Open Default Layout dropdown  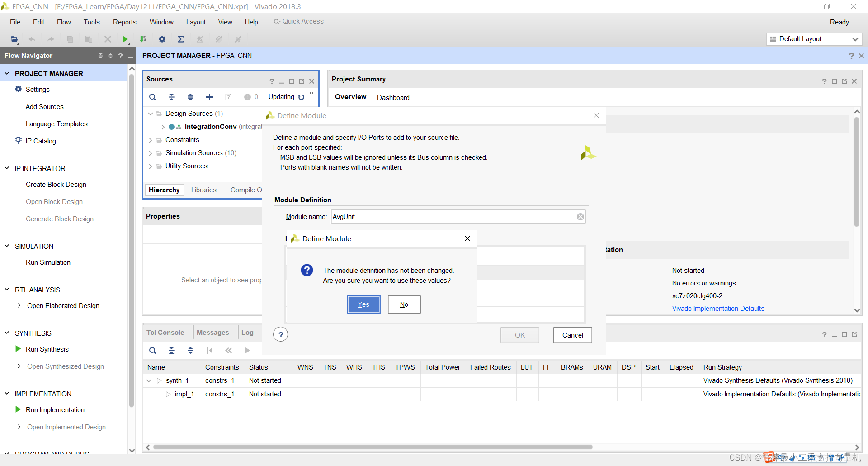point(814,39)
